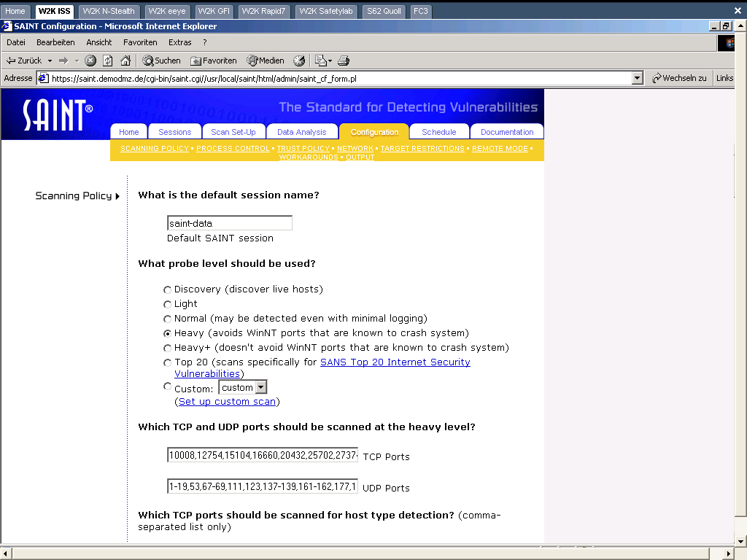Open the PROCESS CONTROL link
This screenshot has width=747, height=560.
pos(233,149)
